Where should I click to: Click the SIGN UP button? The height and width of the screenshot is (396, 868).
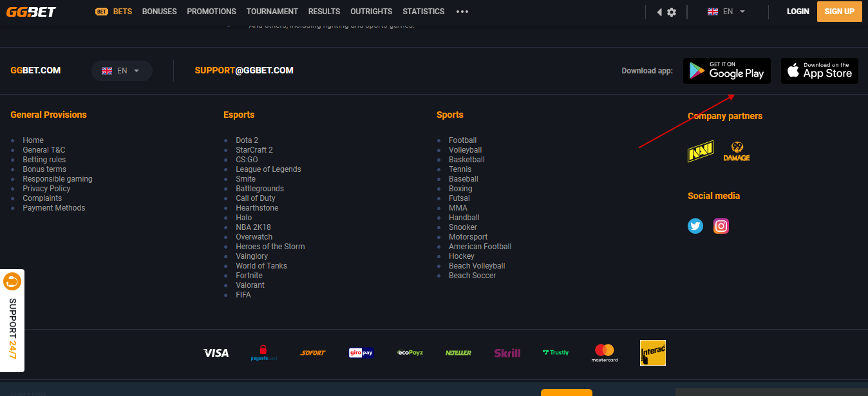[840, 12]
